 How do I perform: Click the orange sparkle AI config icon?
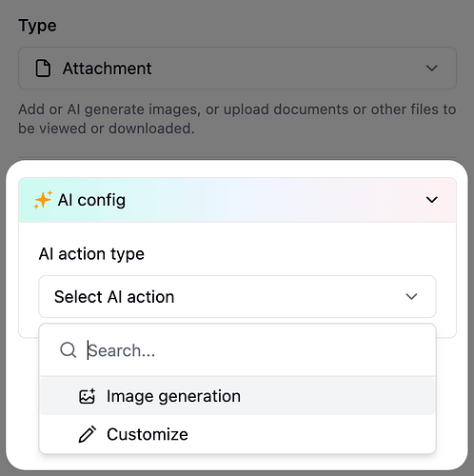(43, 200)
